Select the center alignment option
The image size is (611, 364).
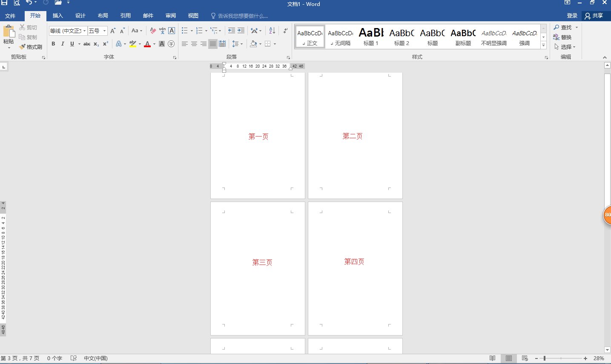(194, 44)
